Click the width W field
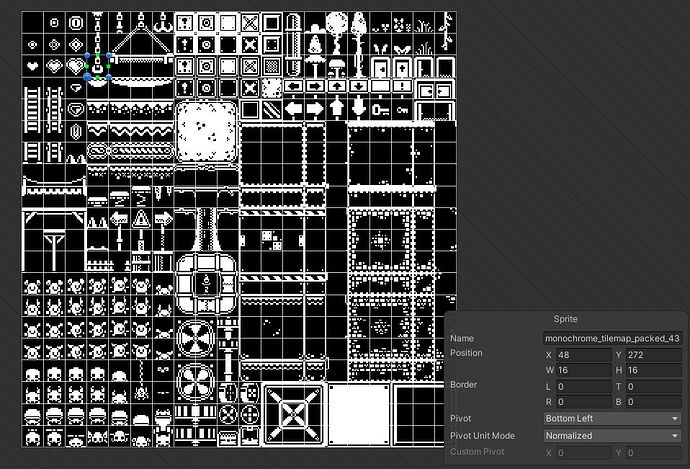 pyautogui.click(x=584, y=370)
